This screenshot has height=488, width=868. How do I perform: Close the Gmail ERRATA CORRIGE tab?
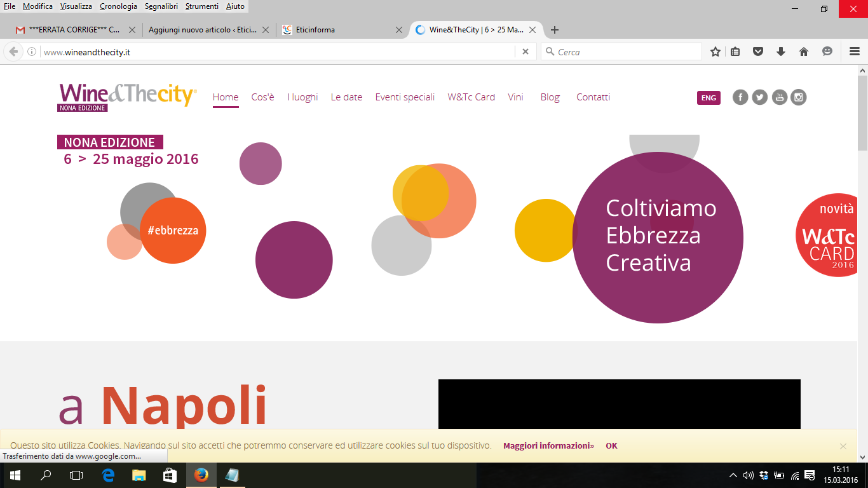click(132, 30)
